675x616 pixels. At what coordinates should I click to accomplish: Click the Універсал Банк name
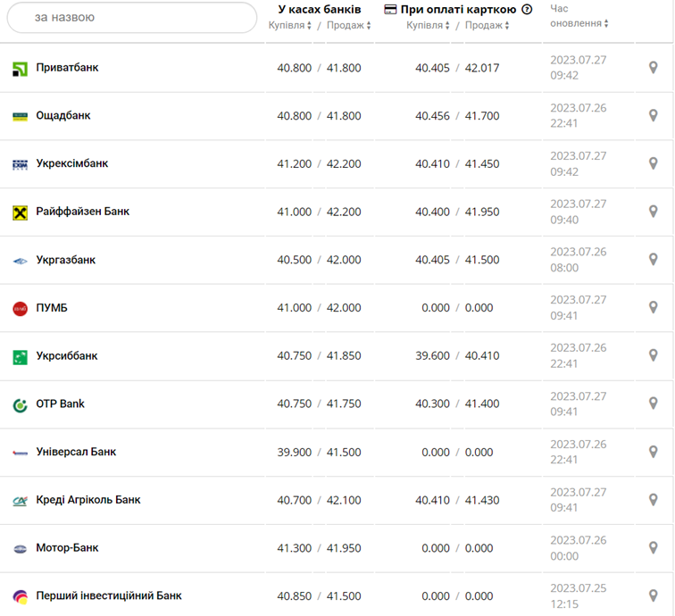point(76,452)
